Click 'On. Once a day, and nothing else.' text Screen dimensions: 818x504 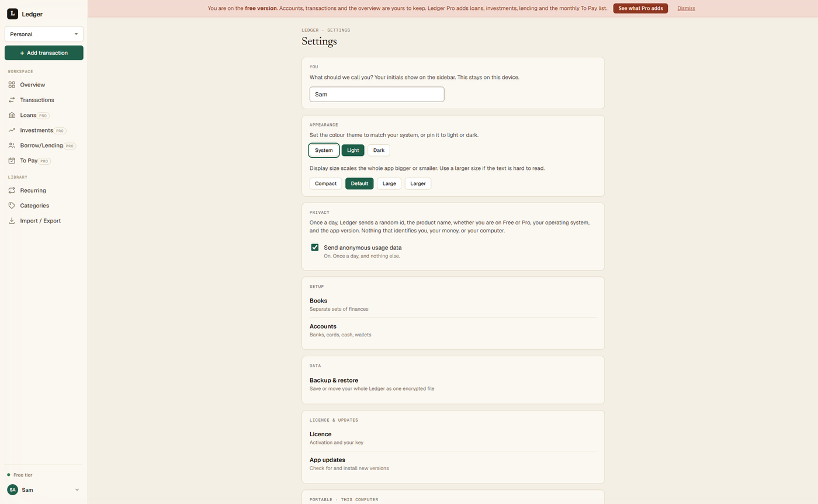click(x=362, y=256)
